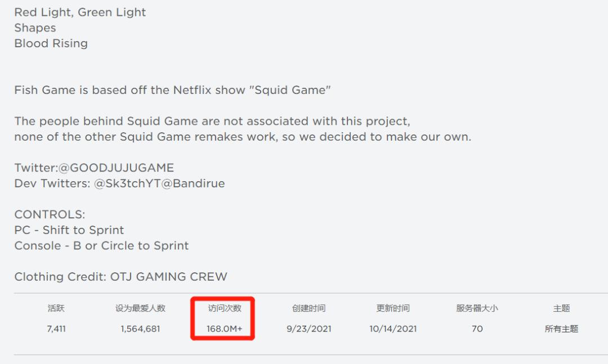The image size is (608, 364).
Task: Click the 设为最爱人数 label
Action: (140, 308)
